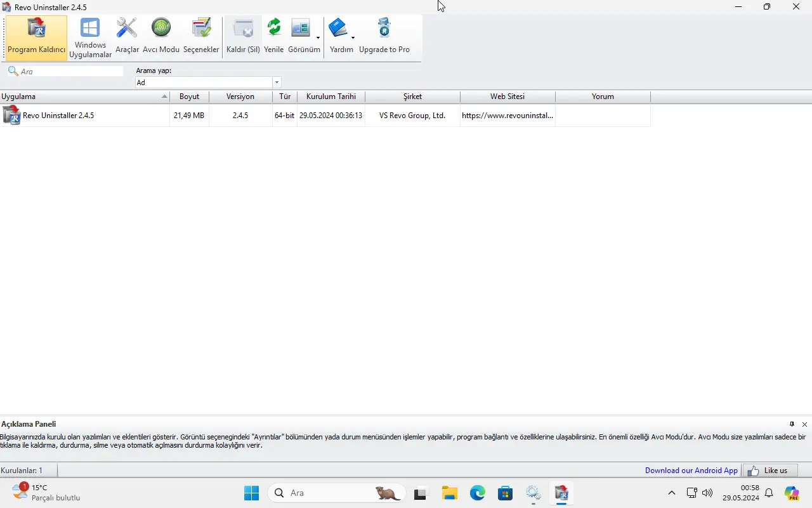Click the Kaldır (Sil) uninstall icon

[x=243, y=37]
